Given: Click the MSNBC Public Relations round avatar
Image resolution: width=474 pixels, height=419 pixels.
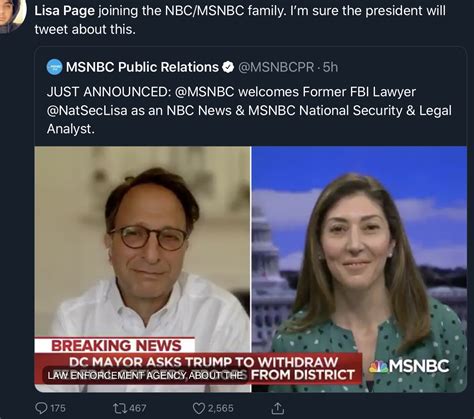Looking at the screenshot, I should tap(54, 67).
